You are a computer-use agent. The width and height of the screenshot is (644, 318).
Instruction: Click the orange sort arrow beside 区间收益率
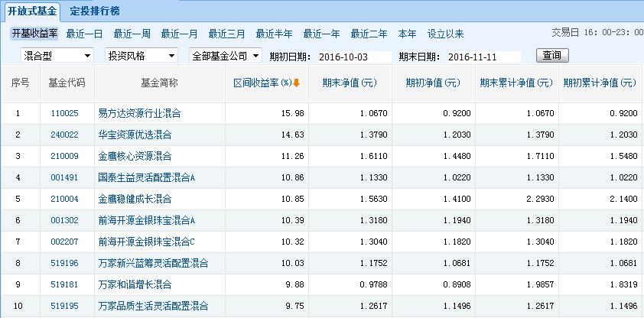pos(296,83)
